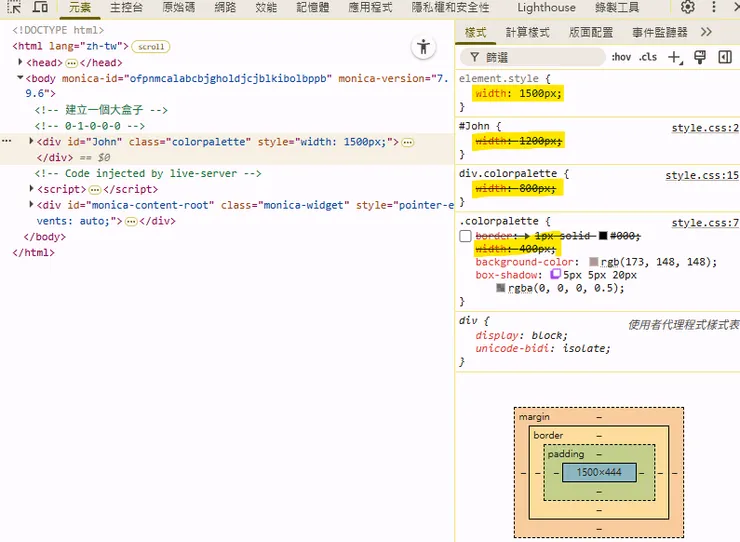Image resolution: width=740 pixels, height=542 pixels.
Task: Expand the monica-content-root contents ellipsis
Action: coord(131,221)
